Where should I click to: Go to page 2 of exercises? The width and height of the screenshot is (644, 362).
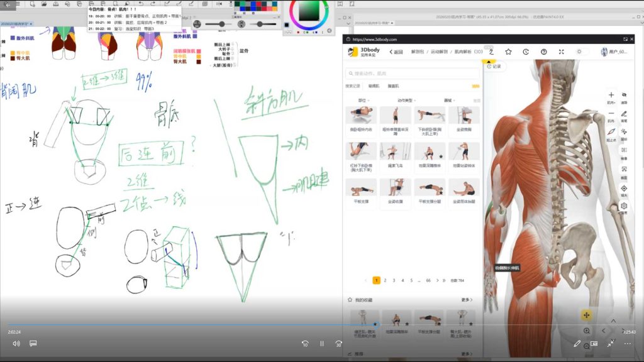coord(386,280)
